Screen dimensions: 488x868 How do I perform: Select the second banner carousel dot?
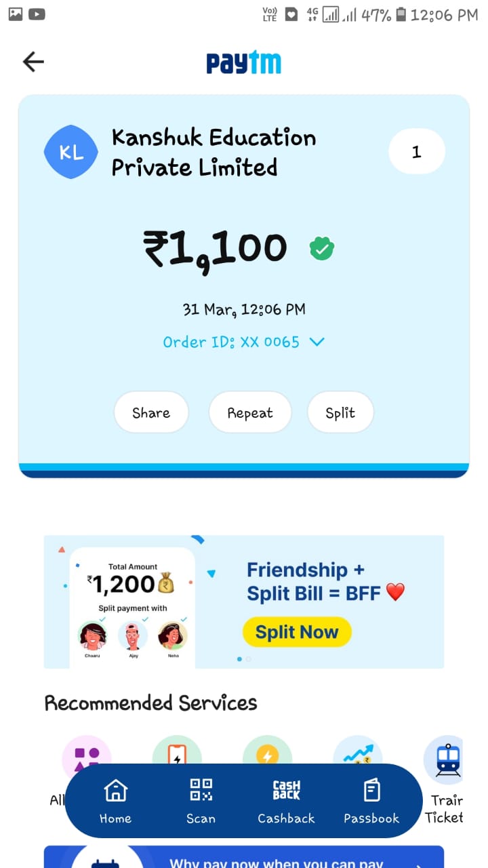click(x=249, y=658)
